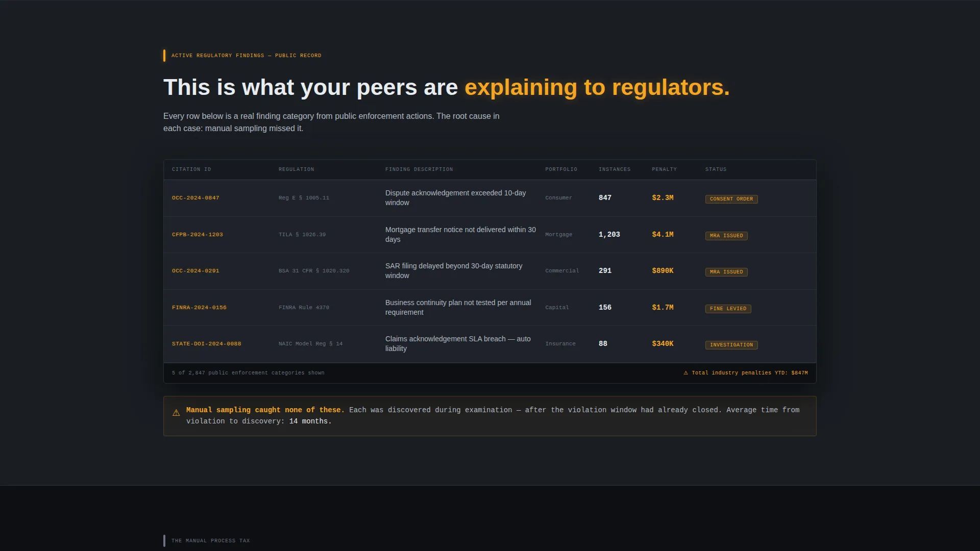Click the Consumer portfolio cell
This screenshot has height=551, width=980.
point(558,198)
